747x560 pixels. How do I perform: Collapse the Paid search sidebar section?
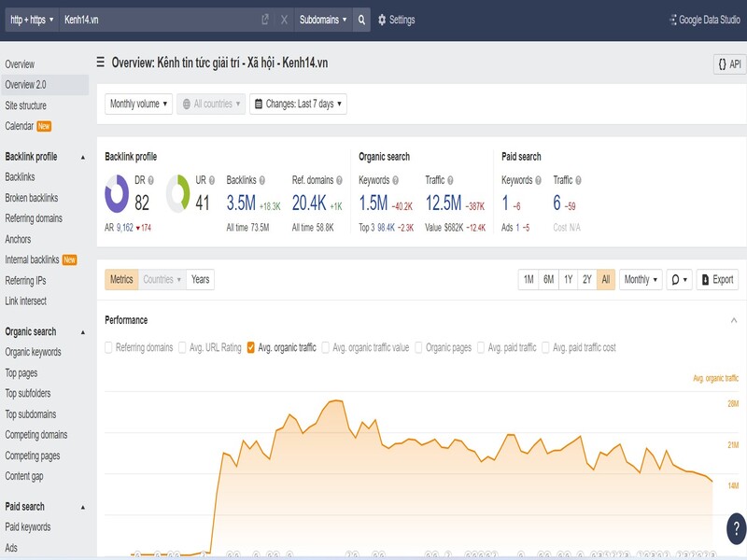83,507
